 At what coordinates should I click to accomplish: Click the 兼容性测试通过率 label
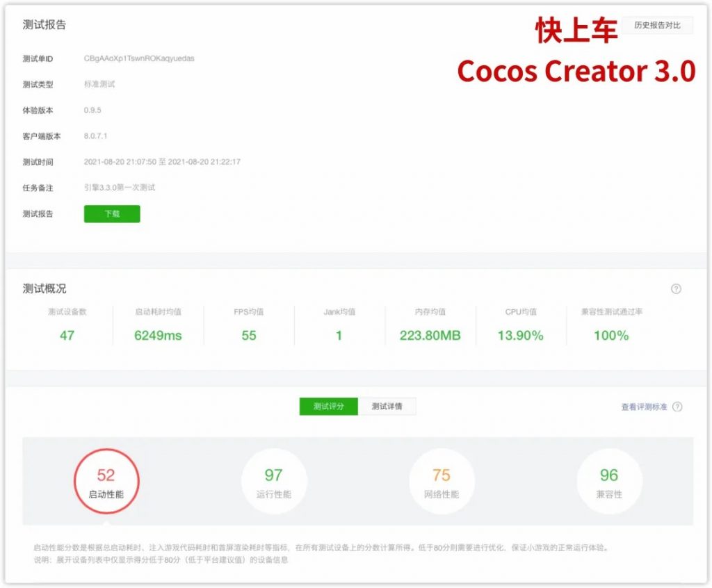point(612,312)
